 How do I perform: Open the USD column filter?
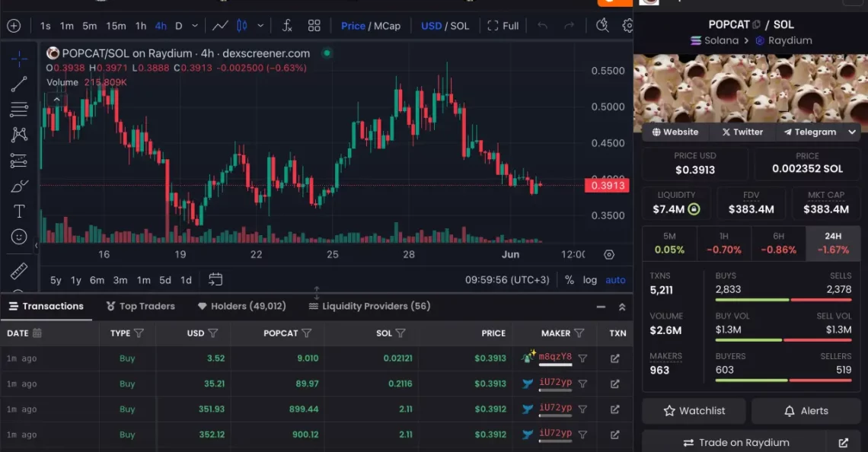coord(213,333)
